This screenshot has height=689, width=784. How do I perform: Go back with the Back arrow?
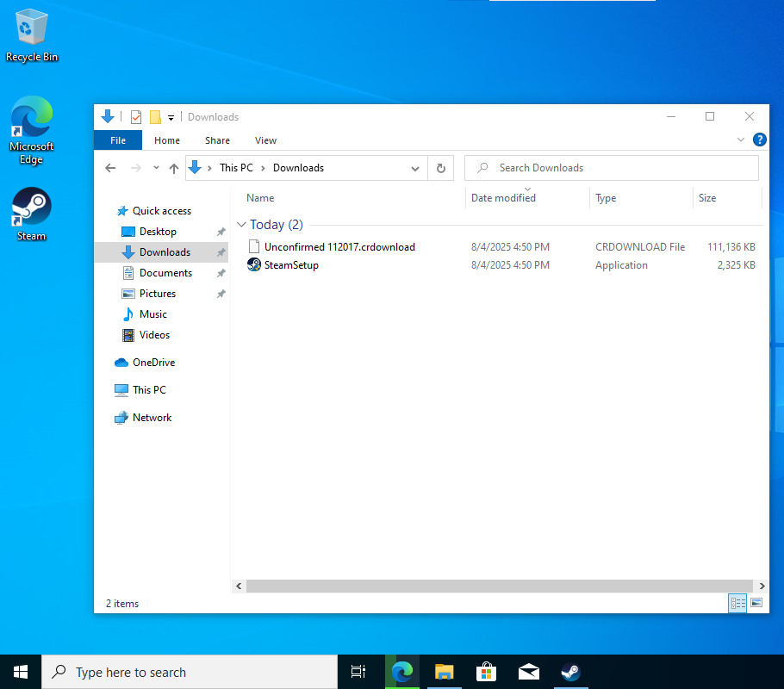click(x=110, y=168)
